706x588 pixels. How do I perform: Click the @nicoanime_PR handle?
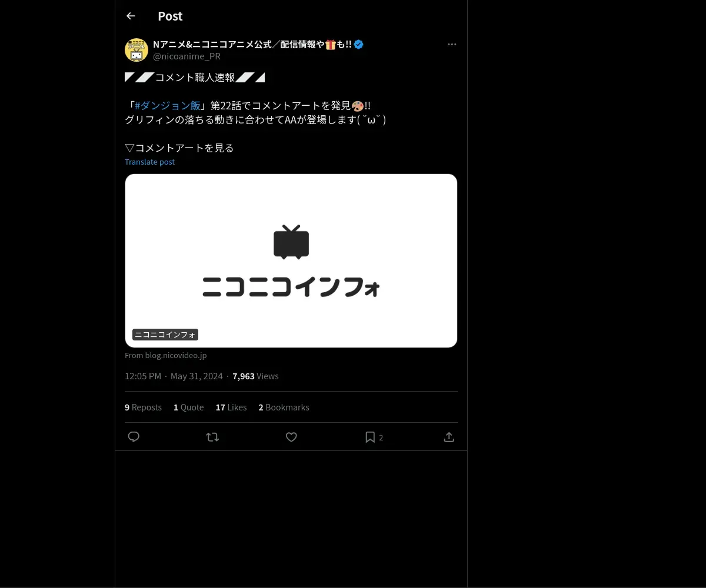(x=187, y=56)
